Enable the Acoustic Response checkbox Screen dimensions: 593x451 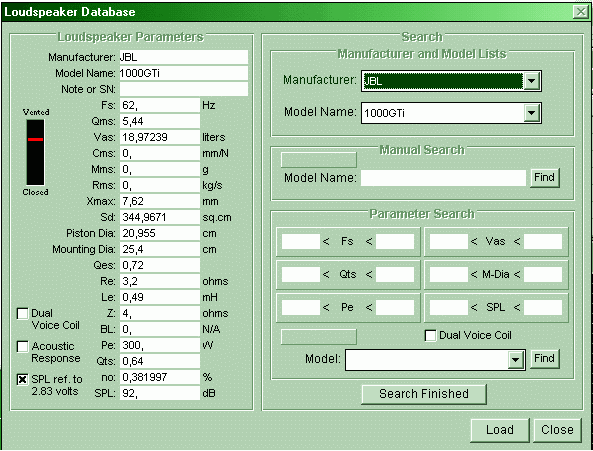(23, 346)
